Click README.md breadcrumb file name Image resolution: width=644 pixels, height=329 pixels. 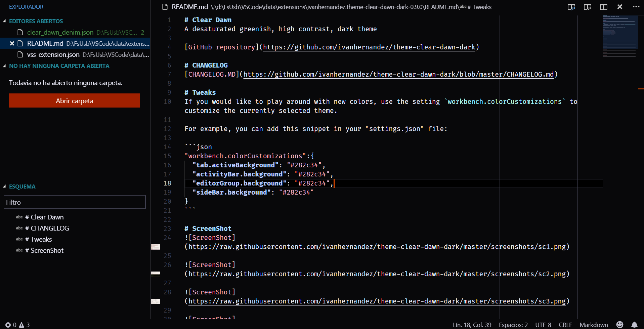point(190,7)
